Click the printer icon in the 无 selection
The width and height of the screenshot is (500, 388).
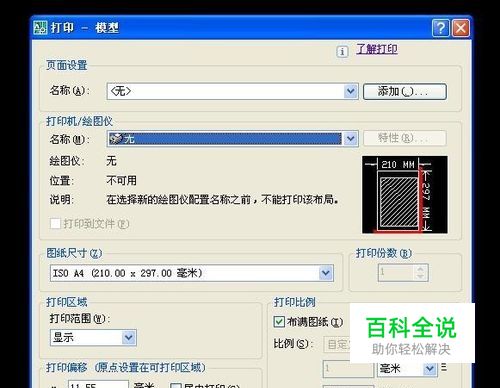coord(116,138)
